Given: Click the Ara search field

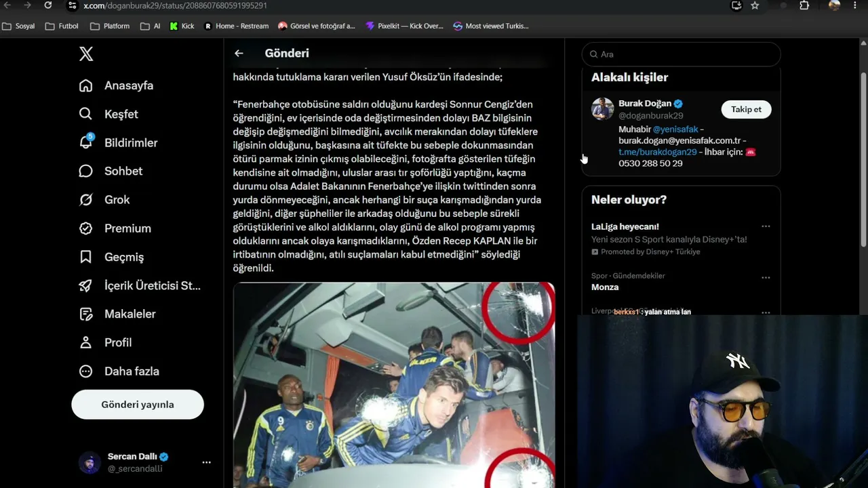Looking at the screenshot, I should (x=681, y=54).
